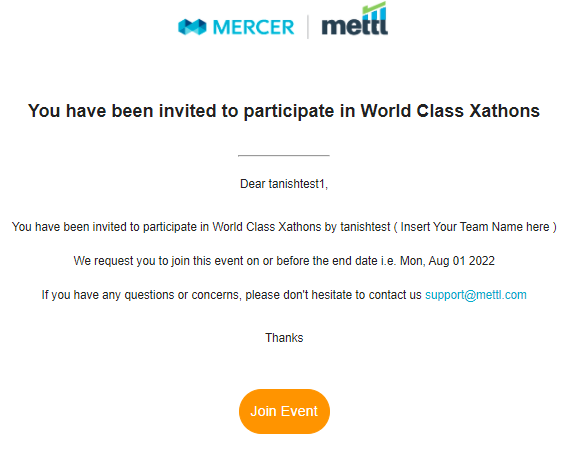Click the Join Event button
This screenshot has width=574, height=453.
pos(284,411)
